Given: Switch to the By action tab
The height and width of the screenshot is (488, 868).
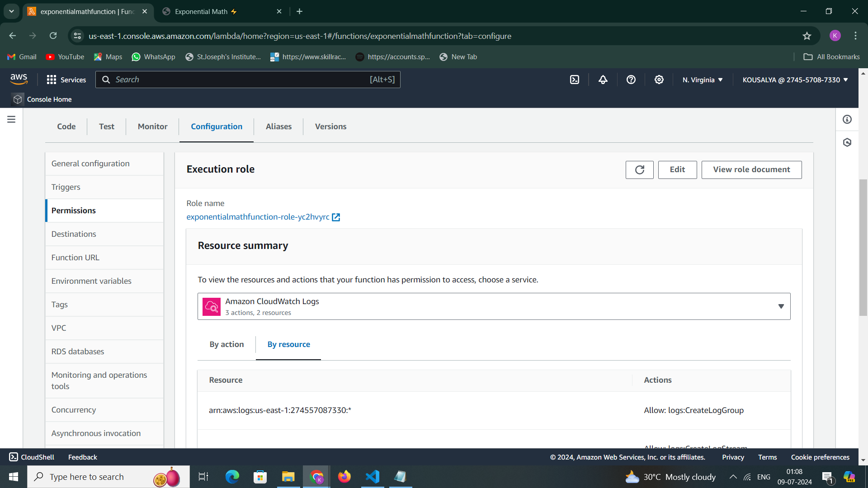Looking at the screenshot, I should point(226,344).
